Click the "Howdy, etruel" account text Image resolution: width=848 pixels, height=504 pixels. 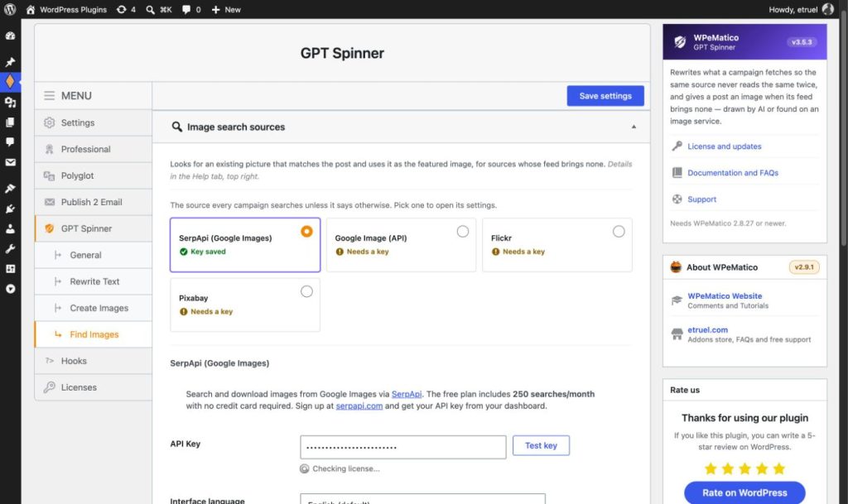point(793,9)
